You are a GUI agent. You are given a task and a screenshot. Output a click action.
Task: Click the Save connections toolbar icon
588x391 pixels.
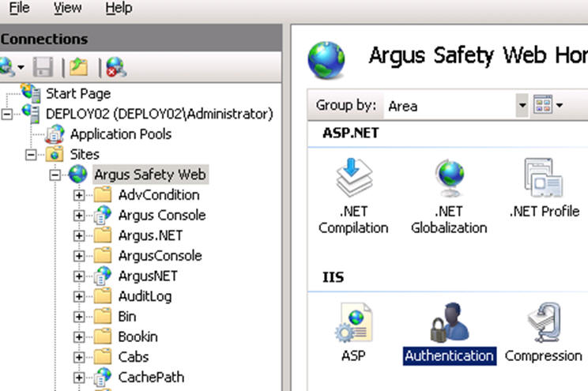pyautogui.click(x=43, y=67)
